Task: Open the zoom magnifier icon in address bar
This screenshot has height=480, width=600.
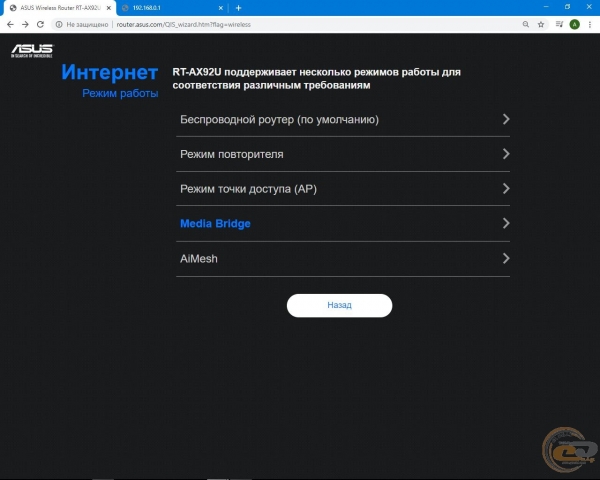Action: pyautogui.click(x=526, y=24)
